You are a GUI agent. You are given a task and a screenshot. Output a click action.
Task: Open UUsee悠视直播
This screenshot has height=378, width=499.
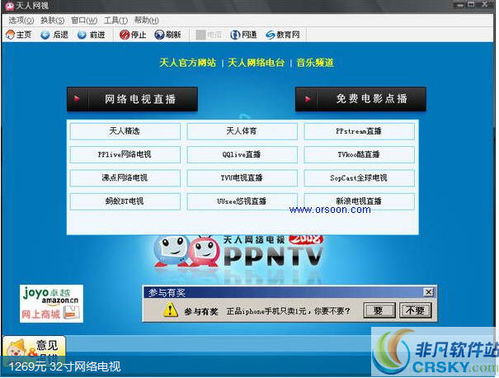242,201
